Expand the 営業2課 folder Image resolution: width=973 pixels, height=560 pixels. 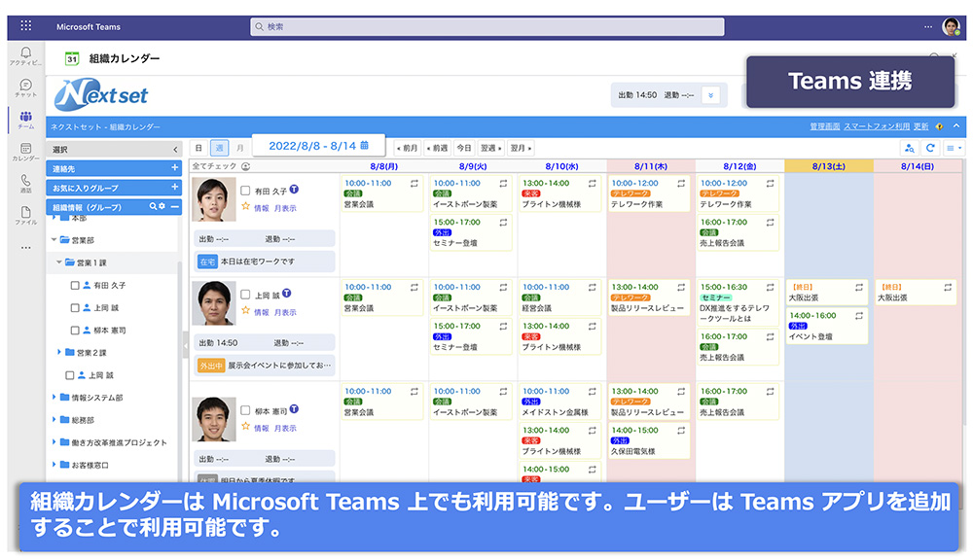point(59,352)
